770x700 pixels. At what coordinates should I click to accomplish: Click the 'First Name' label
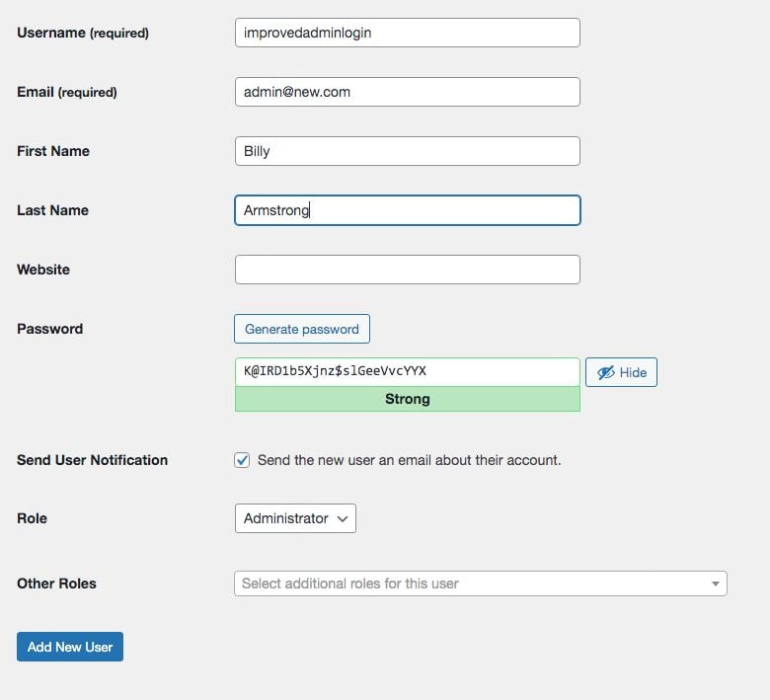coord(53,151)
